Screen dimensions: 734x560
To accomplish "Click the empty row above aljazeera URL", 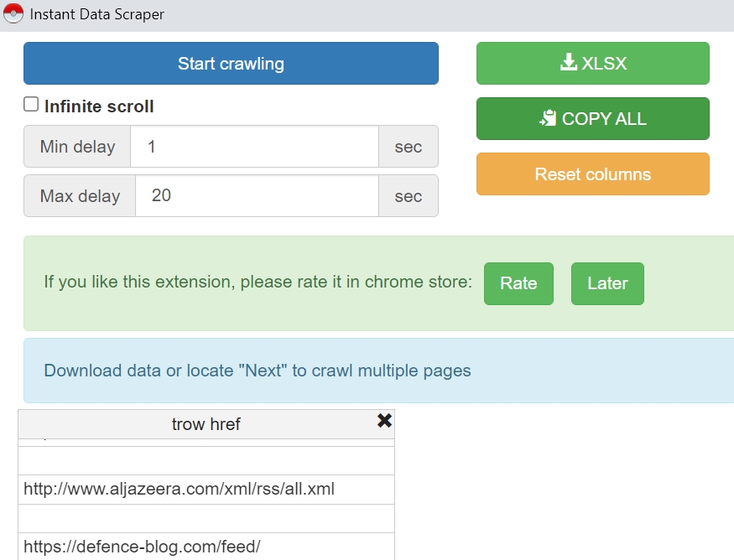I will click(206, 461).
